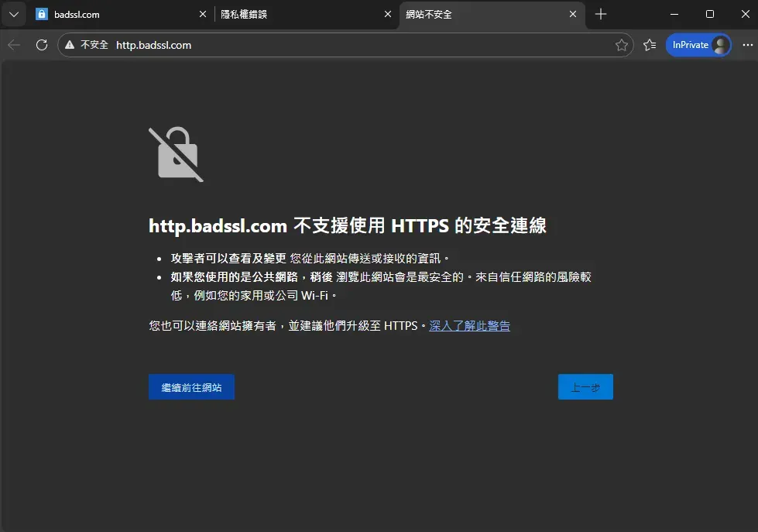This screenshot has width=758, height=532.
Task: Close the 網站不安全 tab
Action: (x=573, y=14)
